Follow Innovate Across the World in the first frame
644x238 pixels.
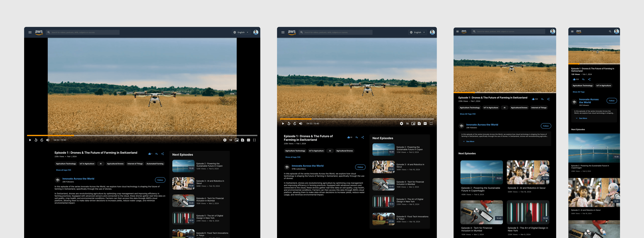(160, 180)
